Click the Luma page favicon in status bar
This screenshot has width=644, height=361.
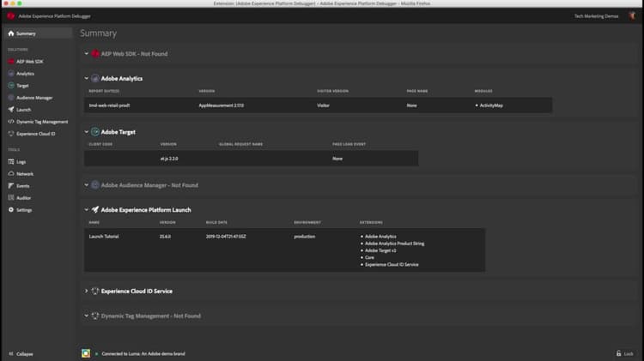click(x=86, y=353)
